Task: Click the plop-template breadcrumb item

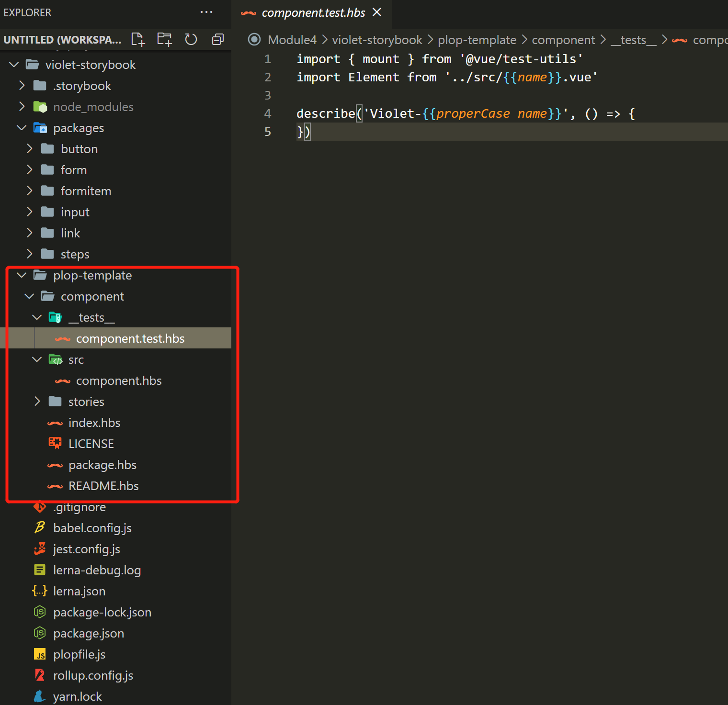Action: (477, 40)
